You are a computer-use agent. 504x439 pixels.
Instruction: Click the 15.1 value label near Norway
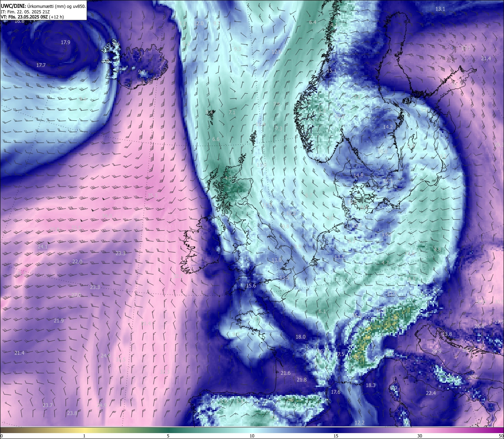click(332, 71)
